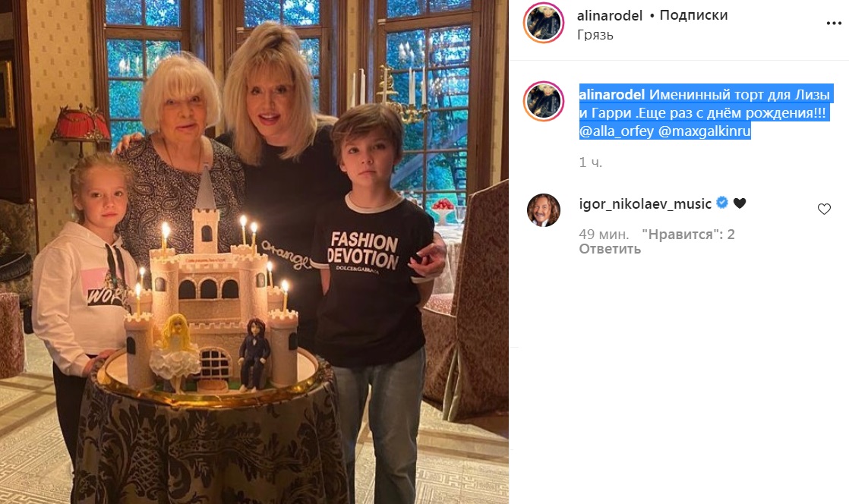Click the caption text about Именинный торт
Screen dimensions: 849x504
tap(705, 113)
